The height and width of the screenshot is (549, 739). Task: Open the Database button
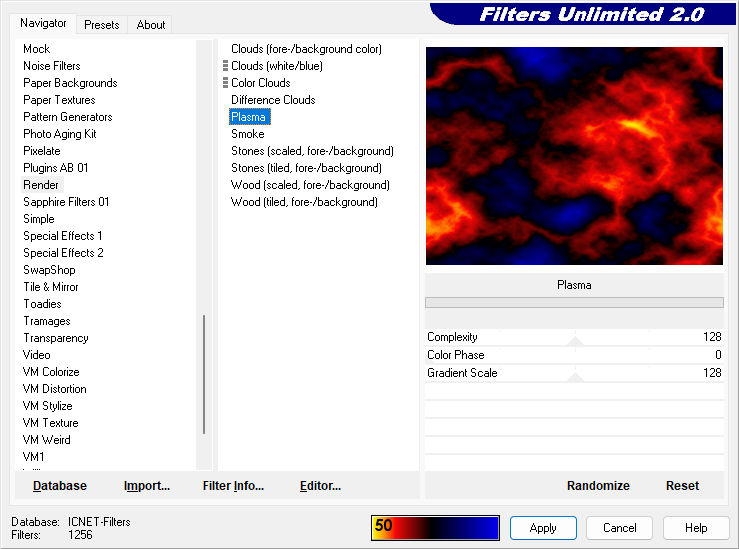click(60, 485)
